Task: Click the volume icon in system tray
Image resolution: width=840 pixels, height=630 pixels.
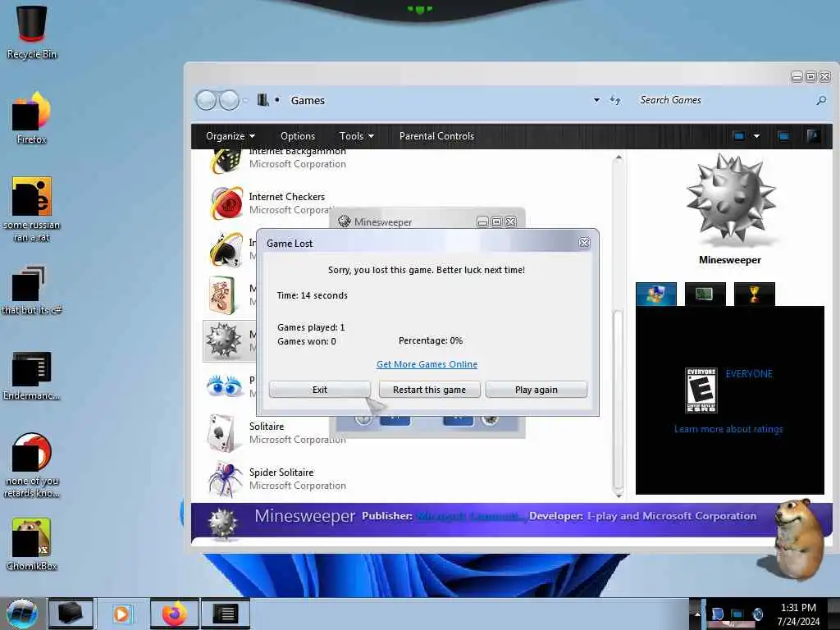Action: coord(757,614)
